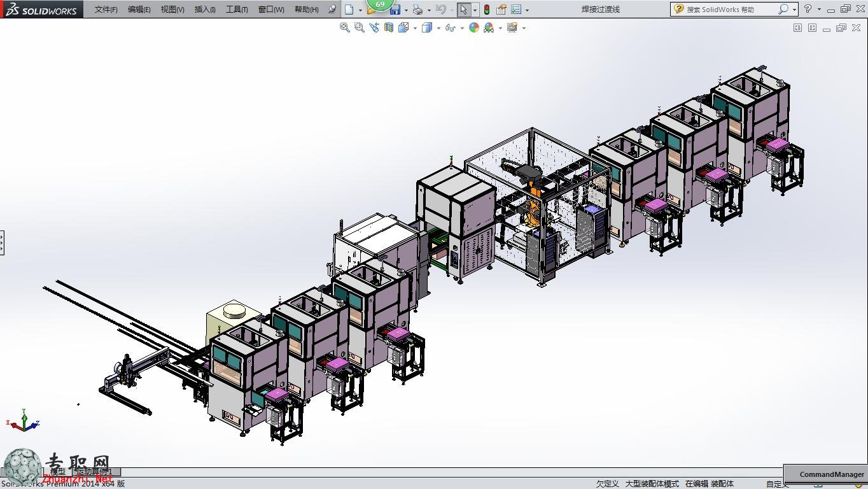This screenshot has width=868, height=489.
Task: Open Display Style cube icon
Action: pyautogui.click(x=427, y=27)
